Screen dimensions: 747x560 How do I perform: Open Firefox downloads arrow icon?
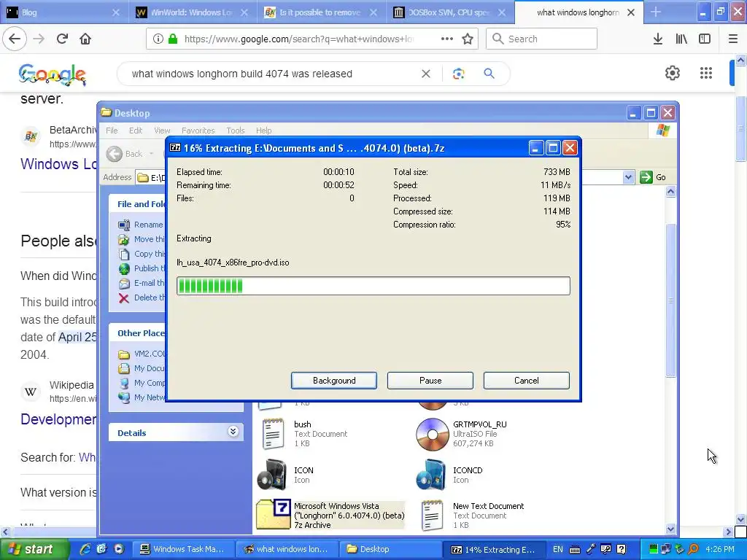click(658, 39)
